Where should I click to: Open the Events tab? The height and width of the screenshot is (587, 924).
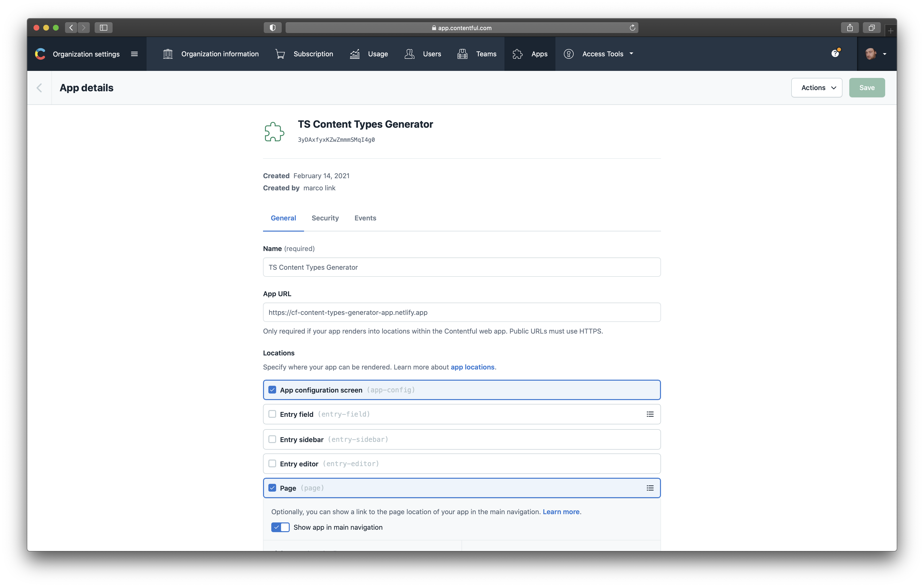point(365,218)
